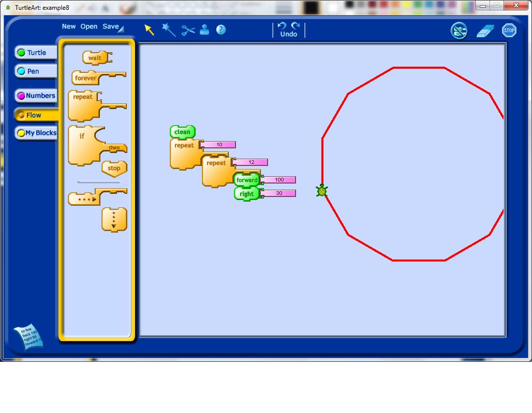Click the undo arrow icon
This screenshot has width=532, height=413.
click(282, 26)
